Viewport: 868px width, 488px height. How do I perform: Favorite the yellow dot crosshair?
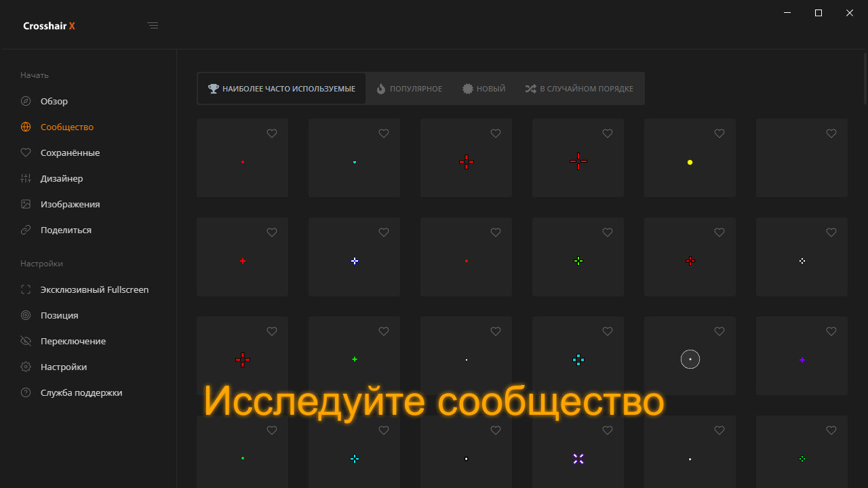pyautogui.click(x=719, y=134)
